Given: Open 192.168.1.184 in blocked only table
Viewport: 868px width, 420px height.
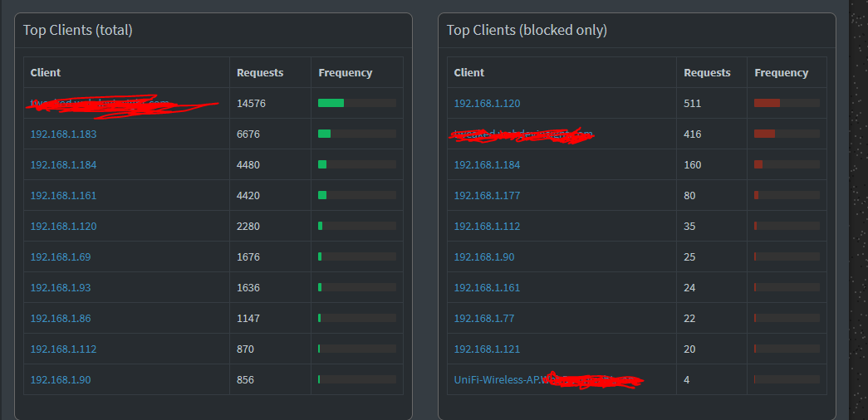Looking at the screenshot, I should click(x=487, y=164).
